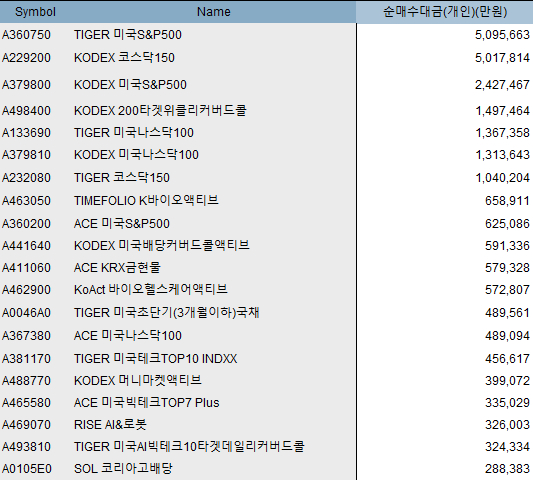Select symbol A469070
This screenshot has height=480, width=533.
tap(26, 425)
